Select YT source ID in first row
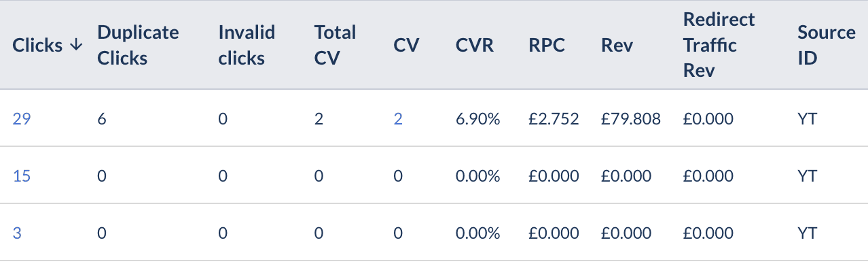This screenshot has width=868, height=268. [808, 119]
